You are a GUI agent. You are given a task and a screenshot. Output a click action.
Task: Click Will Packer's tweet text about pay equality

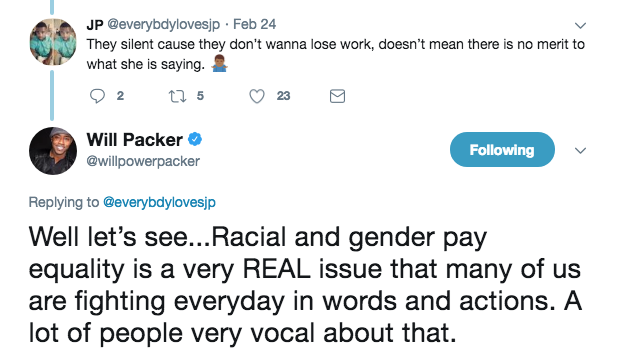[x=305, y=285]
